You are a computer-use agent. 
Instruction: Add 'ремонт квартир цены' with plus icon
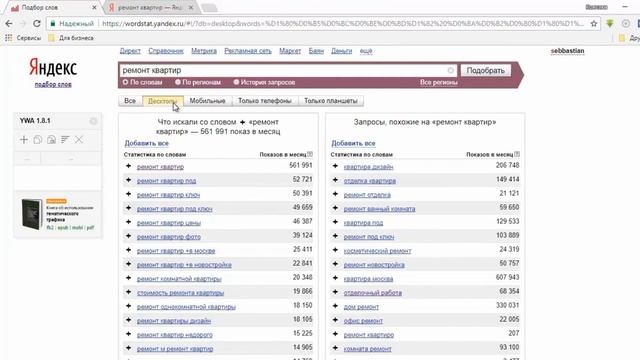(129, 222)
